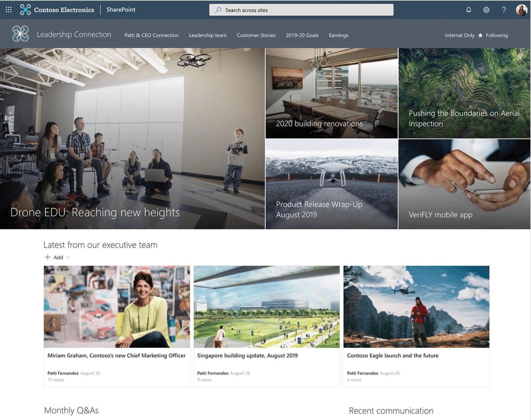Open the Help question mark icon
Viewport: 531px width, 420px height.
pos(504,9)
